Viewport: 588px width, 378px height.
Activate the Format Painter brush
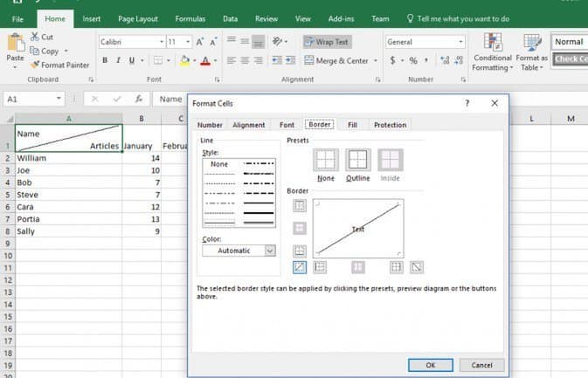click(x=35, y=65)
